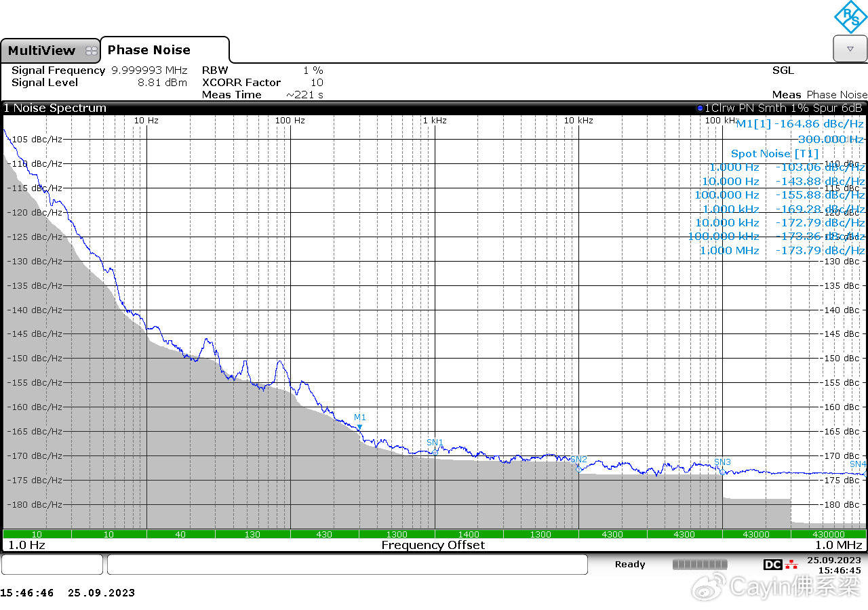Select the M1 marker on the trace

click(359, 421)
